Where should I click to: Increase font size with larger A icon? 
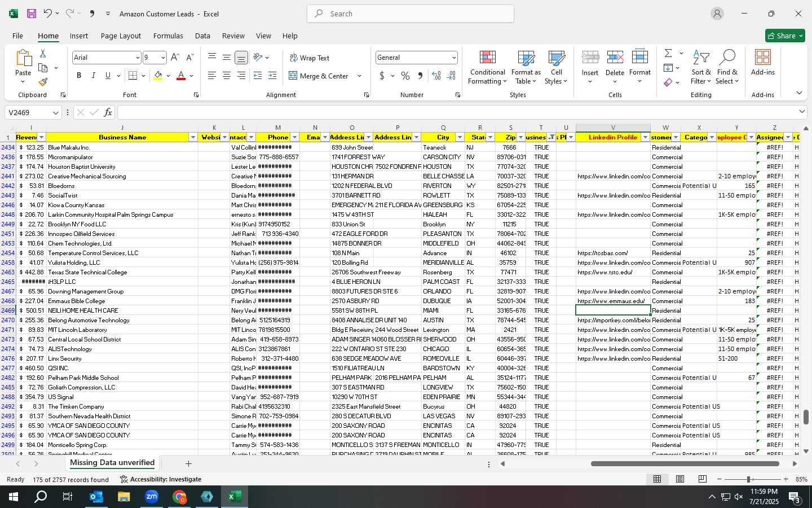pos(175,58)
